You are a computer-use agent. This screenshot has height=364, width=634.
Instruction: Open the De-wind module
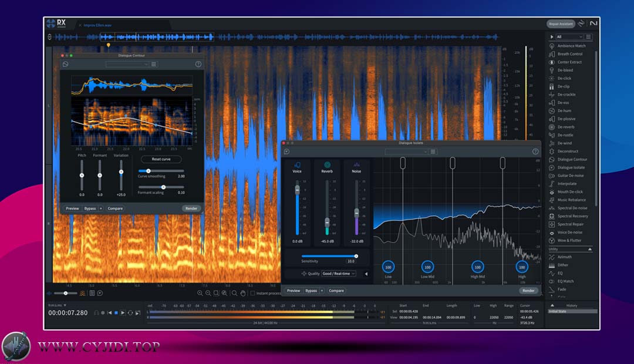click(x=561, y=143)
